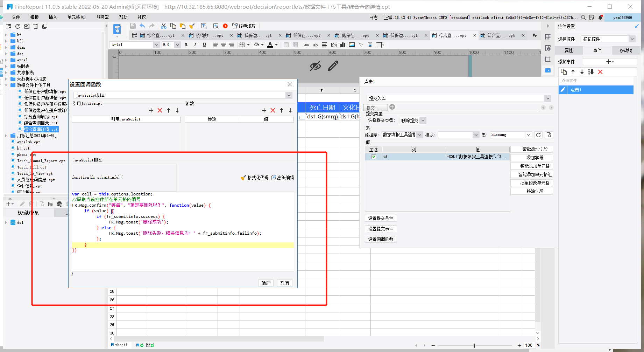Copy event in the event list toolbar

coord(564,72)
